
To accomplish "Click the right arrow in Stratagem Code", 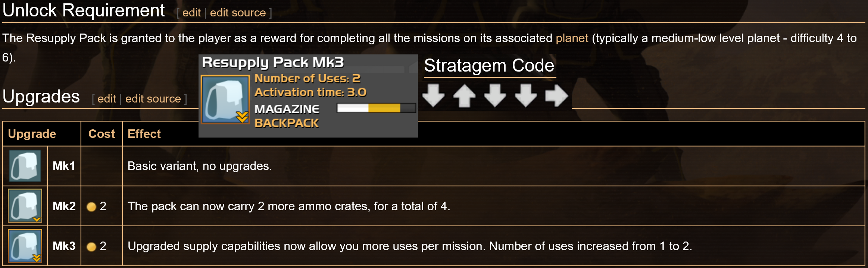I will tap(556, 95).
